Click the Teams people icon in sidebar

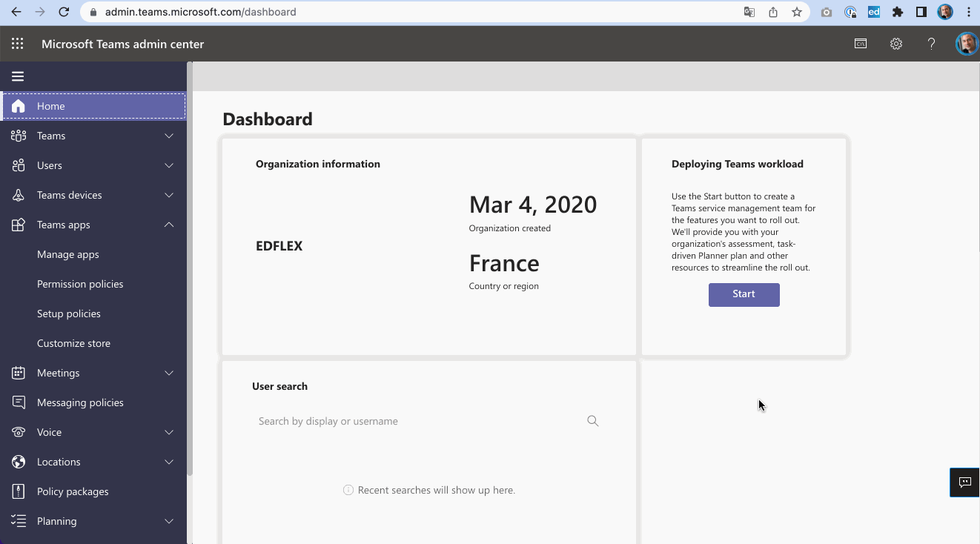(x=19, y=136)
